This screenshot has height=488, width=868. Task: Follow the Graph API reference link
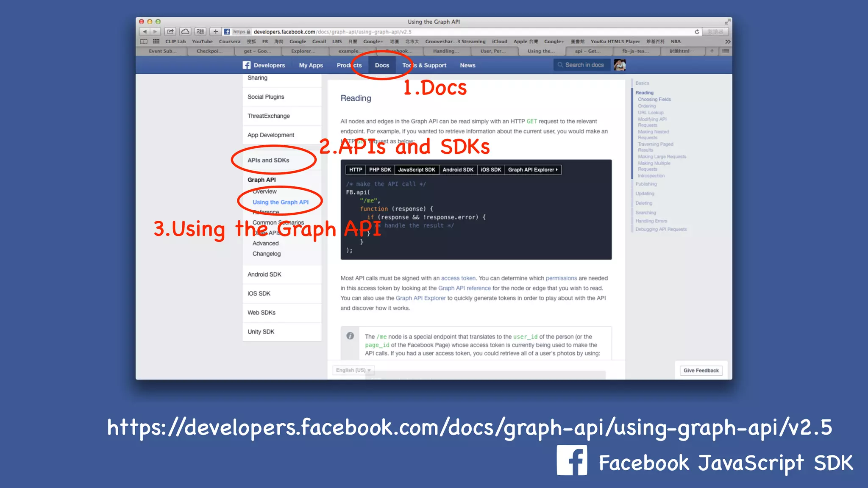click(x=464, y=288)
